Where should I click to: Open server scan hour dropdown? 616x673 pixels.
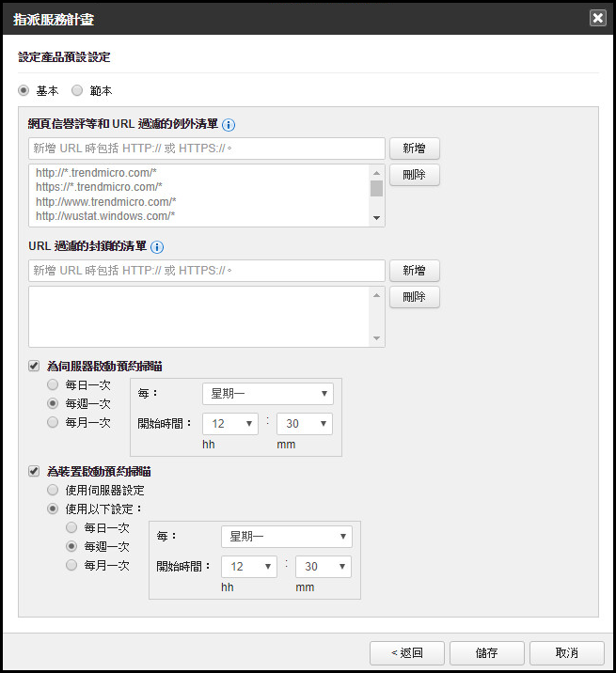229,424
